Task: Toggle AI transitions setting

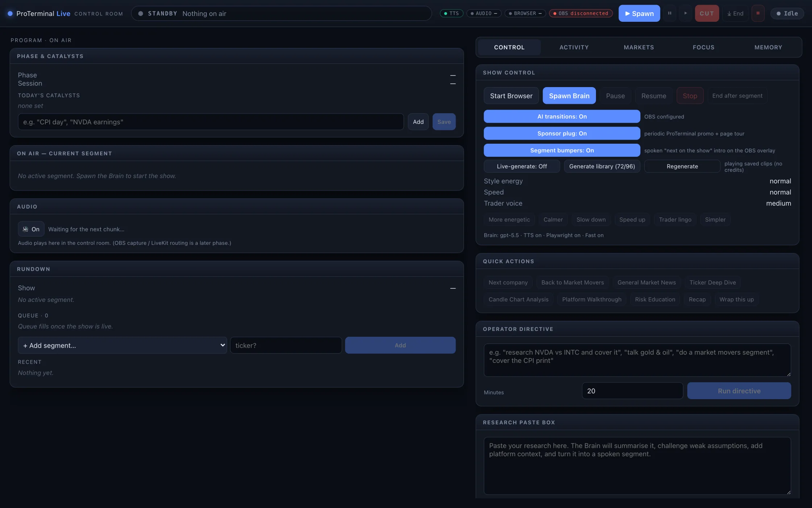Action: pyautogui.click(x=562, y=116)
